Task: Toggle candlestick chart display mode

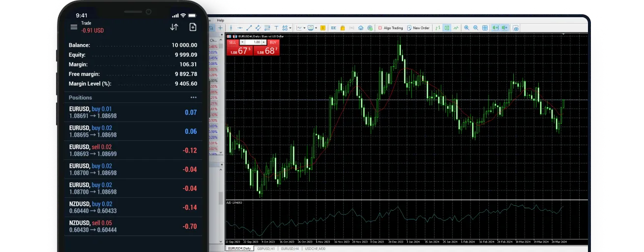Action: pyautogui.click(x=446, y=28)
